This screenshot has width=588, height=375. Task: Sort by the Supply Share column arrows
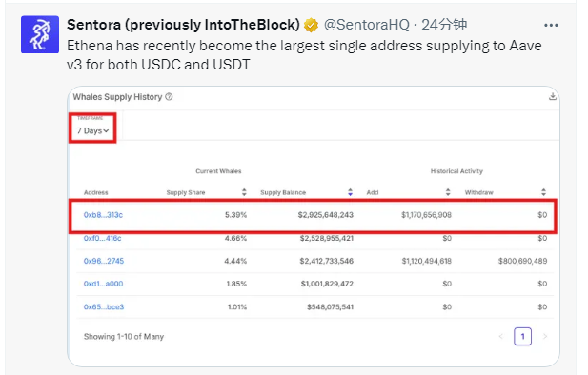pyautogui.click(x=244, y=192)
